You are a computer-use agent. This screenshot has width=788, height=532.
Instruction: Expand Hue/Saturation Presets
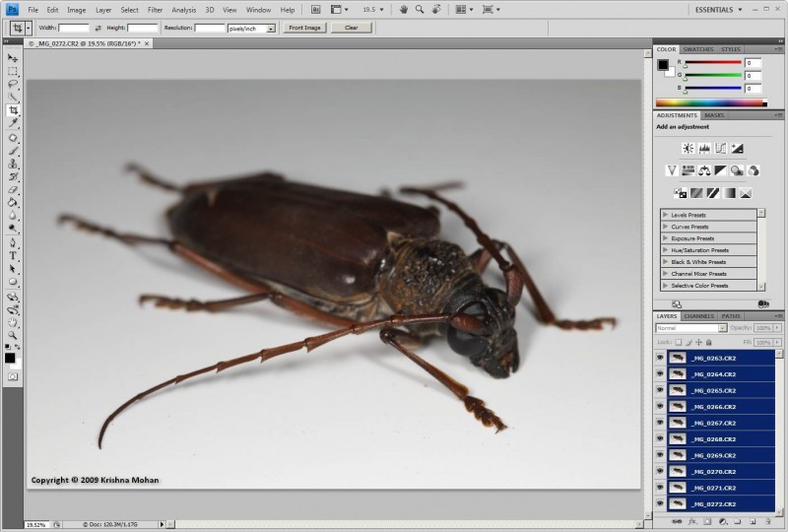point(666,250)
